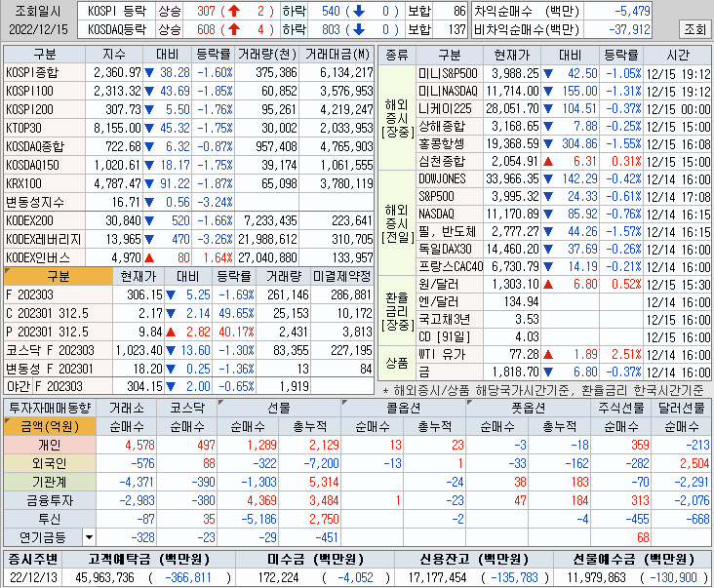714x588 pixels.
Task: Select the 변동성 F 202301 row
Action: [x=189, y=369]
